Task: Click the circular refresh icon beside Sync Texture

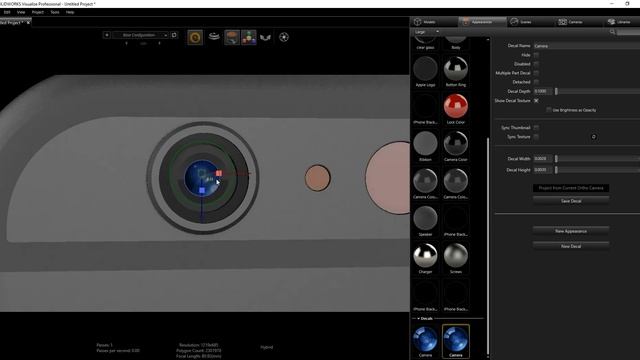Action: click(594, 137)
